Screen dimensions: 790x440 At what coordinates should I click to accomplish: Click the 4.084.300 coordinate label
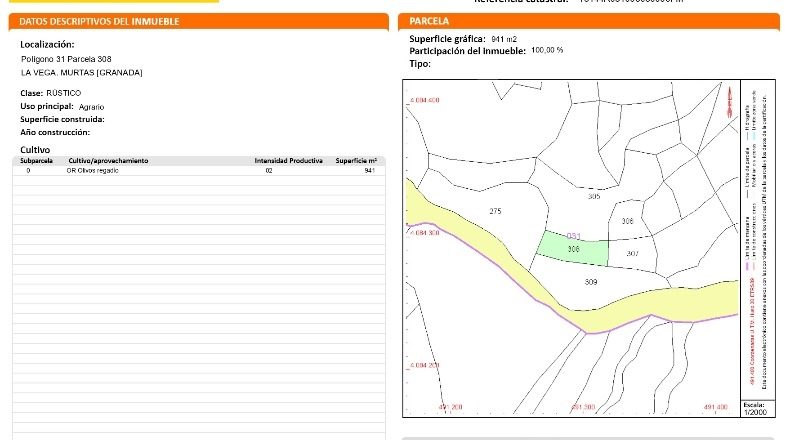click(424, 233)
